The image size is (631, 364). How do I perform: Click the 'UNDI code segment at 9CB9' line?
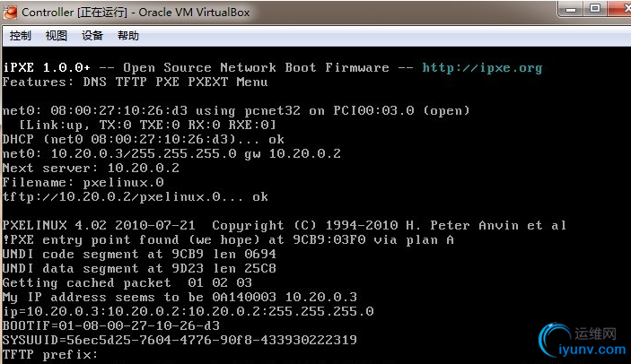point(139,254)
